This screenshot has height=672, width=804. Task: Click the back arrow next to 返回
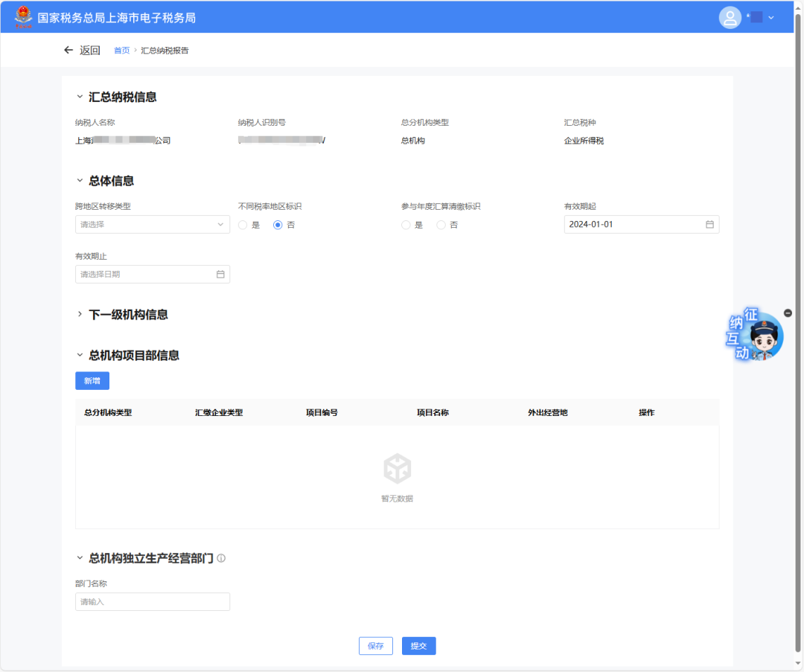68,49
